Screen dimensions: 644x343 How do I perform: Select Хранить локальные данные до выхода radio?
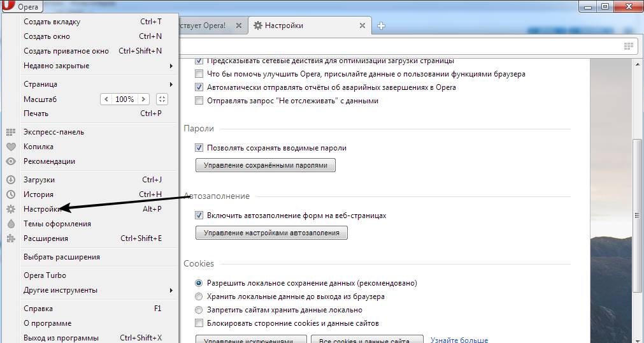[x=199, y=296]
